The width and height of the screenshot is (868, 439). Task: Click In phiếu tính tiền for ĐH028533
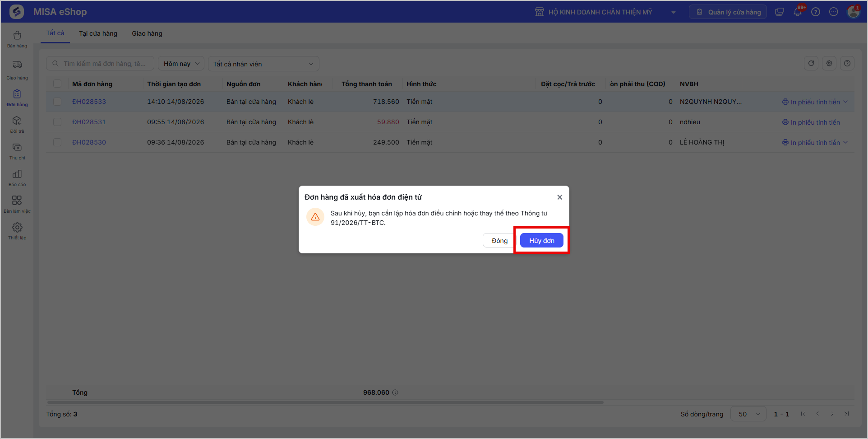click(811, 102)
